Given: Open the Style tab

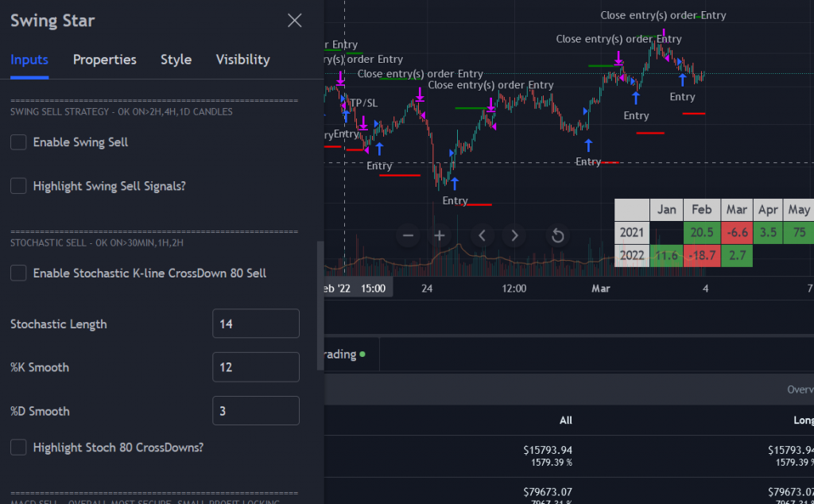Looking at the screenshot, I should (x=176, y=60).
